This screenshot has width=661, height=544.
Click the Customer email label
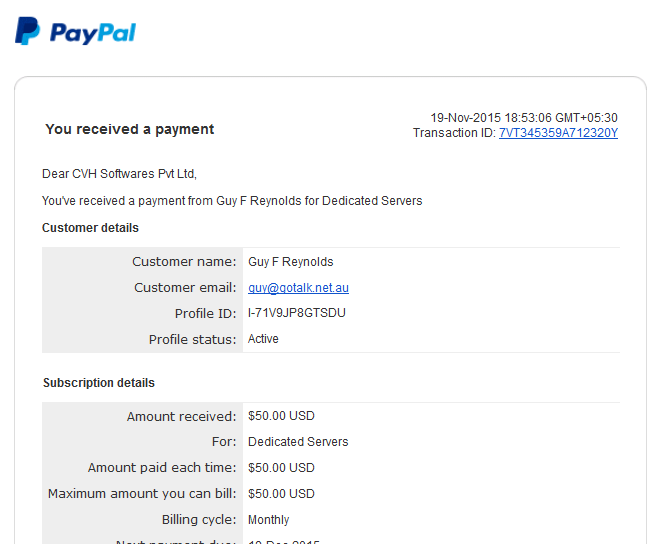pyautogui.click(x=185, y=288)
